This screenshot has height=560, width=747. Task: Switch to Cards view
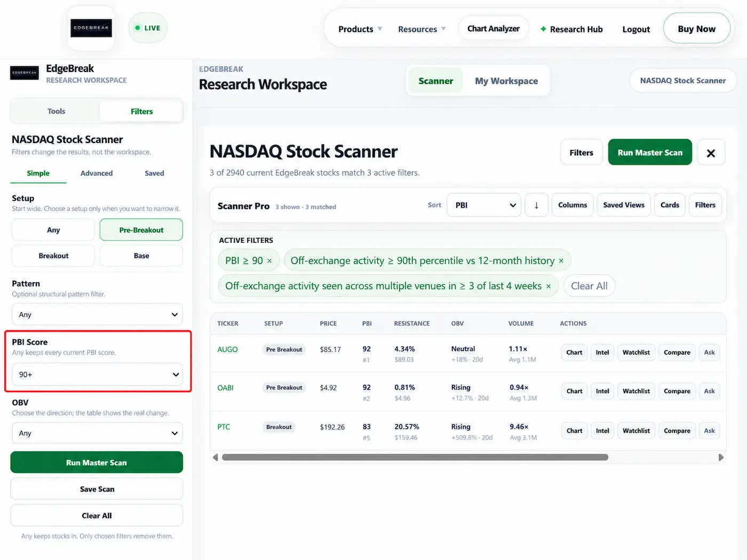(x=670, y=205)
